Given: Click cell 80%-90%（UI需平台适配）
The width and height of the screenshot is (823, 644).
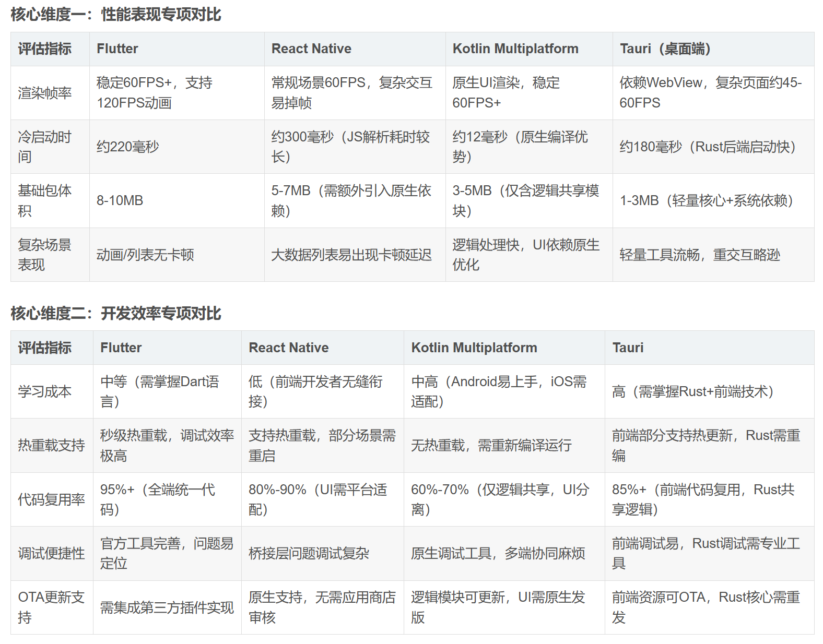Looking at the screenshot, I should pos(322,499).
